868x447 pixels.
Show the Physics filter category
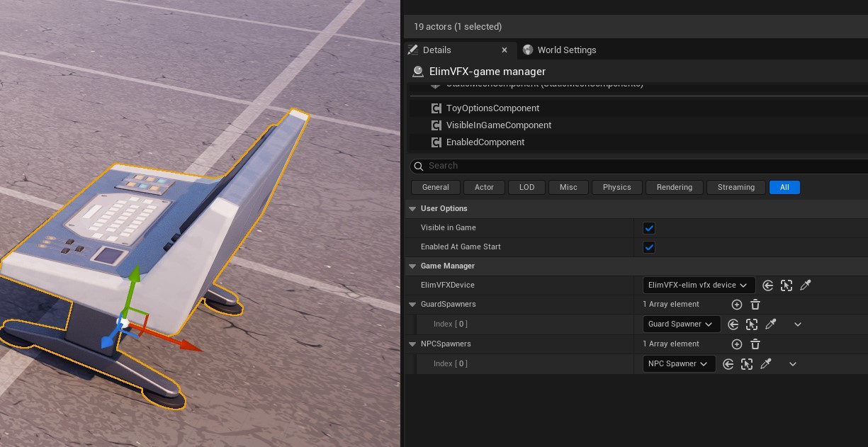coord(616,187)
